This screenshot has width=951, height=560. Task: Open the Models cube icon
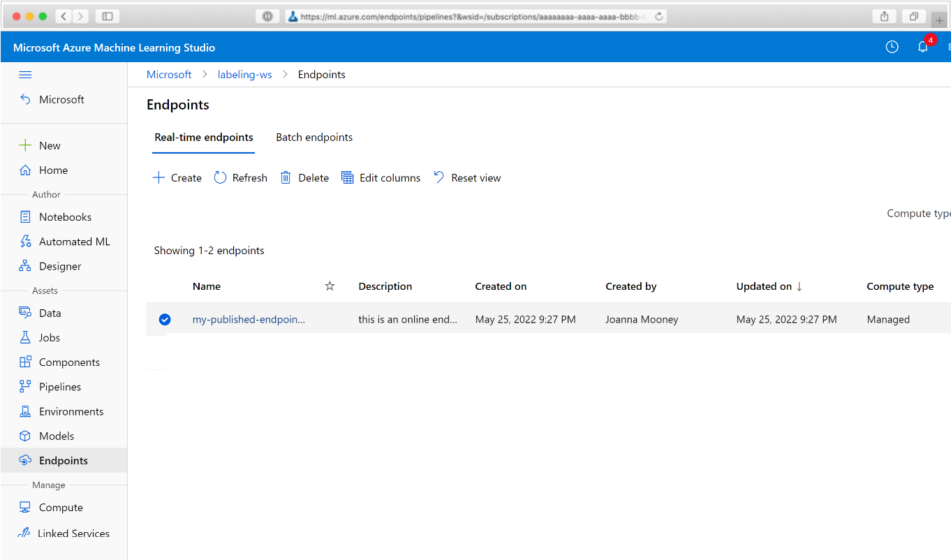click(25, 436)
